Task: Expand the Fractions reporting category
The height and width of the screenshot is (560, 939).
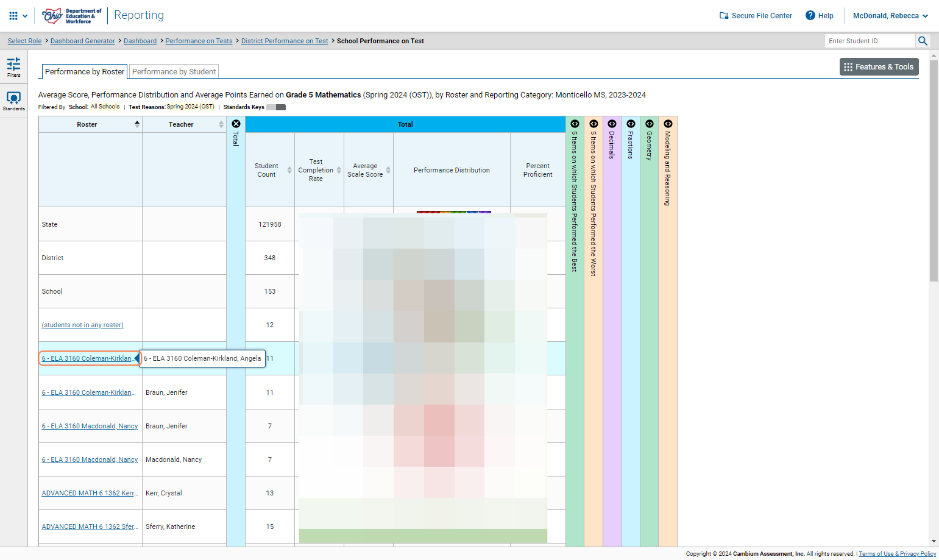Action: (x=631, y=124)
